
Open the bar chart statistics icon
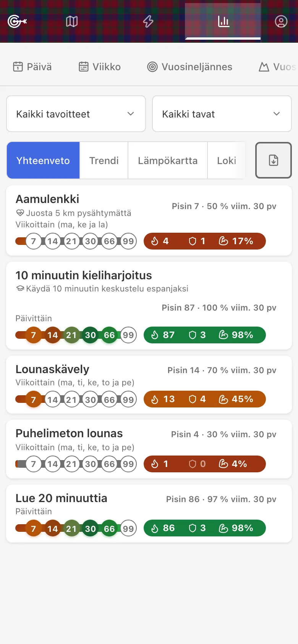click(x=223, y=21)
